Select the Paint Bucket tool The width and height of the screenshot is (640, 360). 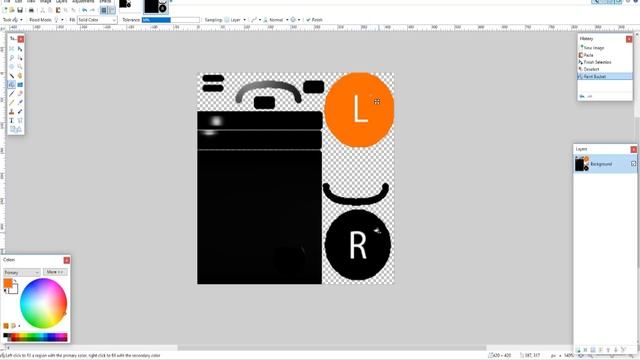(11, 84)
